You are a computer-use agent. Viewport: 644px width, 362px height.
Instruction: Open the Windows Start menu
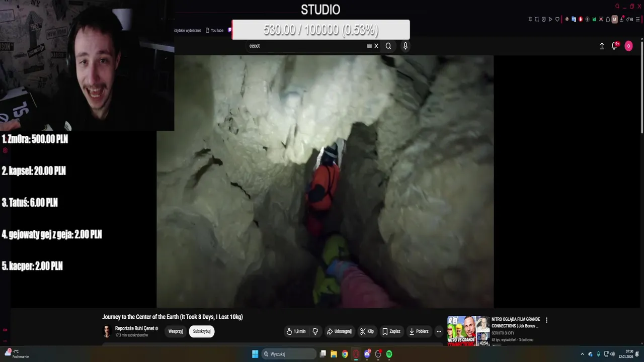pyautogui.click(x=255, y=354)
